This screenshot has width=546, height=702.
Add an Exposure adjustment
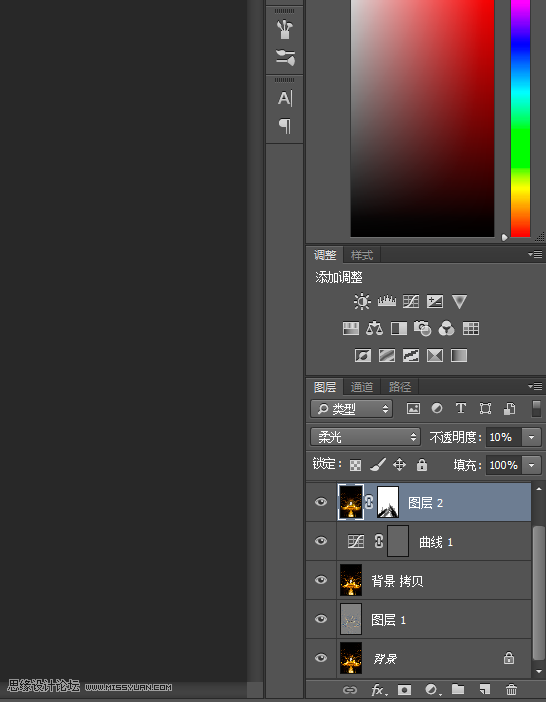[x=435, y=301]
